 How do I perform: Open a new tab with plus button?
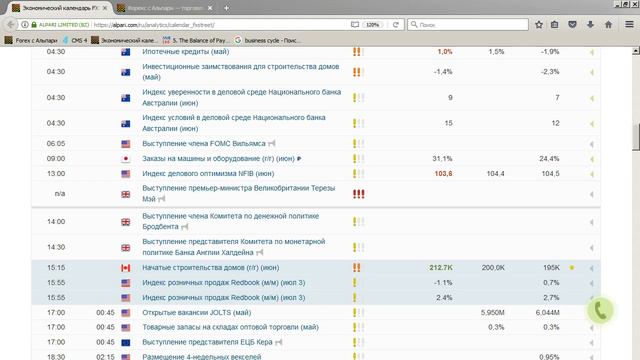pyautogui.click(x=226, y=8)
